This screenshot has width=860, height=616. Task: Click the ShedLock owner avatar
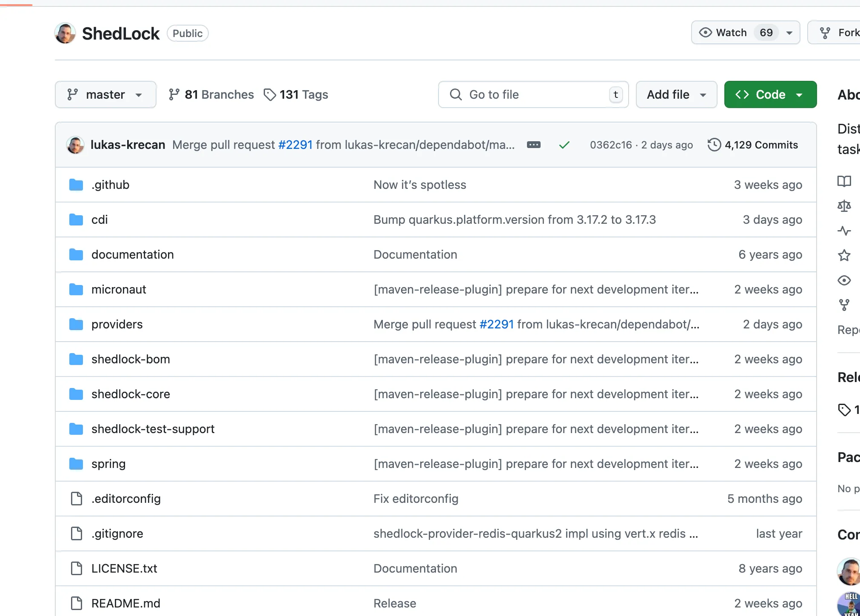tap(65, 33)
